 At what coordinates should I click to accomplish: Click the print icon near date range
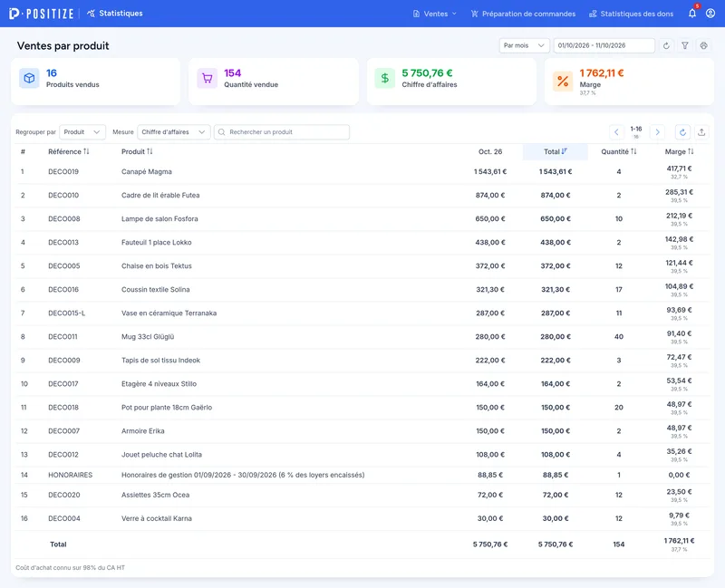click(x=704, y=45)
